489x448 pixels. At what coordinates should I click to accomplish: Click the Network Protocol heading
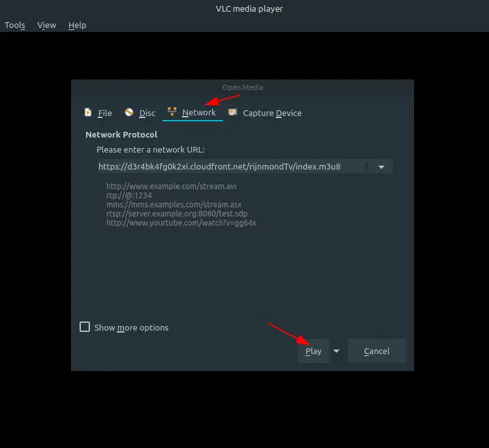[121, 135]
